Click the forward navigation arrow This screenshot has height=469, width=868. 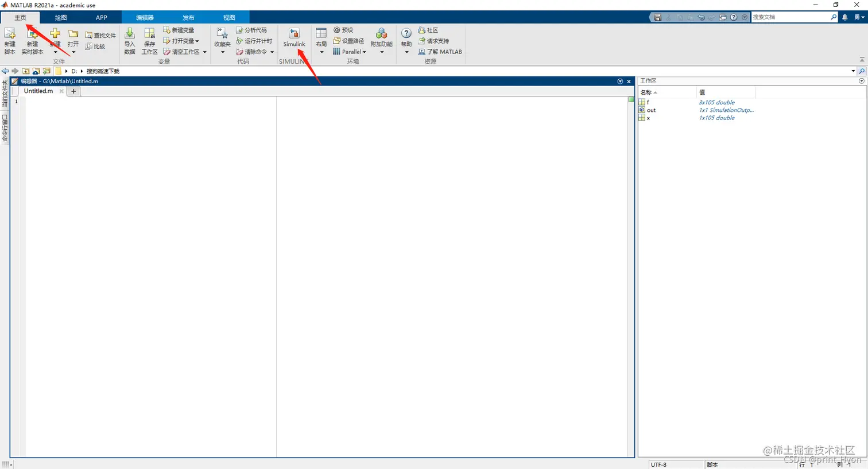coord(15,71)
